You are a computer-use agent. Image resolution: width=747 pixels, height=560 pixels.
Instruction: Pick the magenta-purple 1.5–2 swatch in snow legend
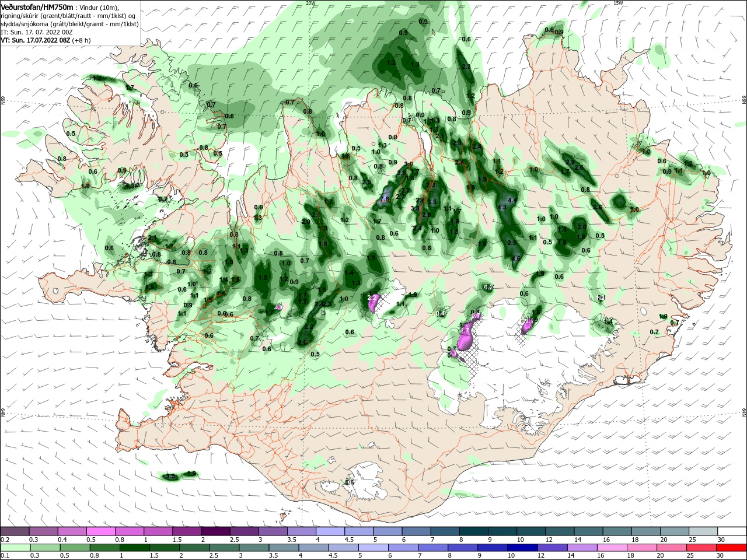coord(187,531)
